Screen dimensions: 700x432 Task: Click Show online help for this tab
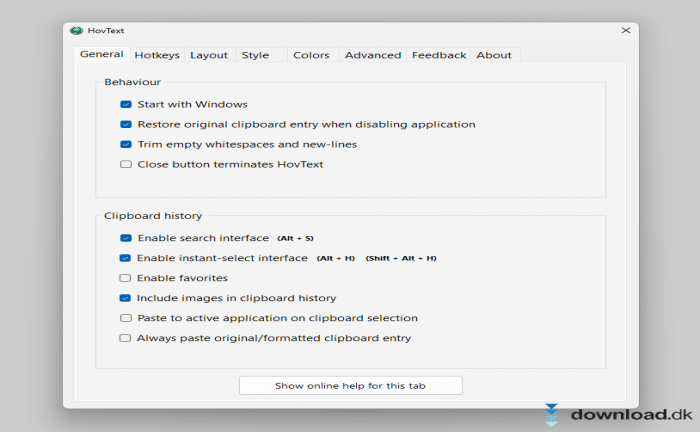click(350, 386)
